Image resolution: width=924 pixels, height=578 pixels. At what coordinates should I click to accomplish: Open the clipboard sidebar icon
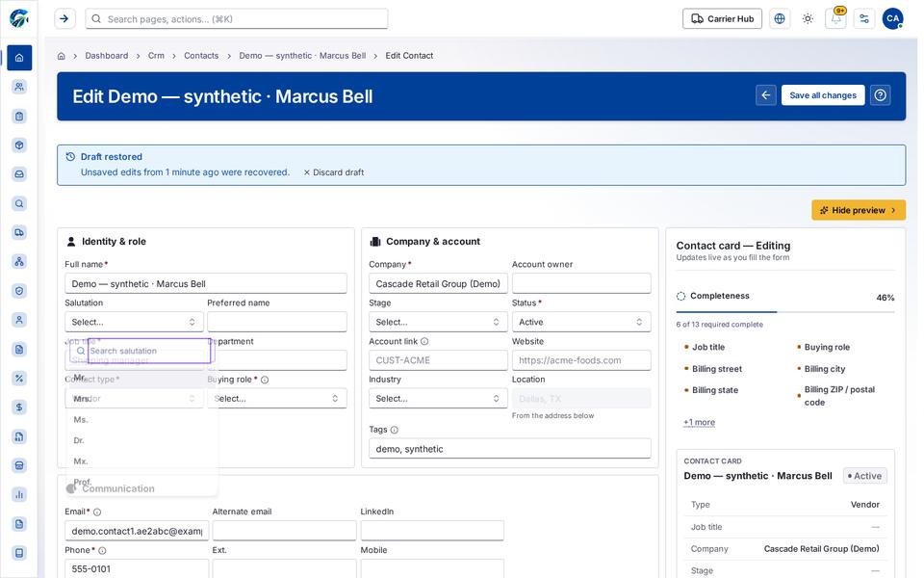(19, 117)
